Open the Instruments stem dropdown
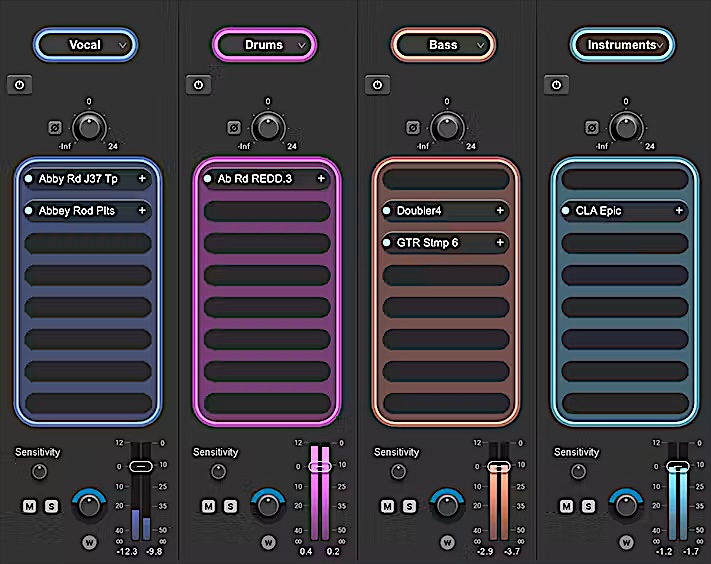The image size is (711, 564). click(622, 45)
